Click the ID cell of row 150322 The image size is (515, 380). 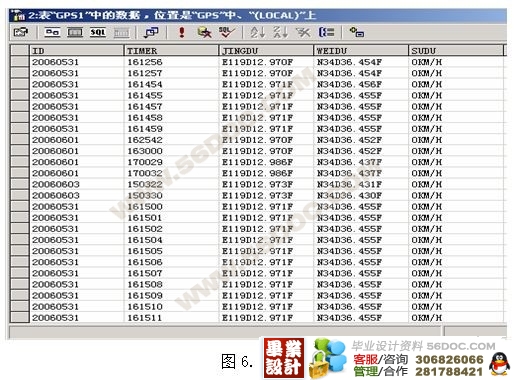pyautogui.click(x=77, y=184)
